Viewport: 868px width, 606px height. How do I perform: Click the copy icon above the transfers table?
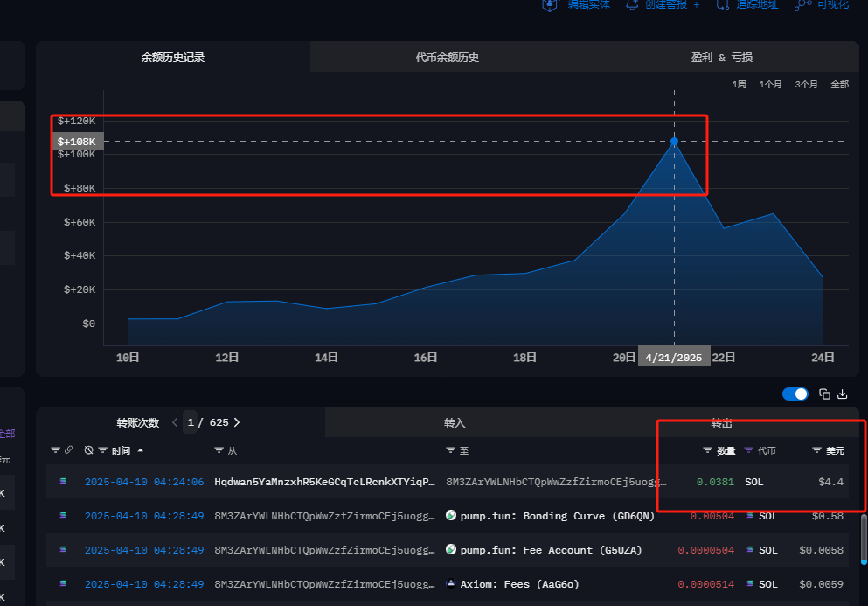pos(824,394)
